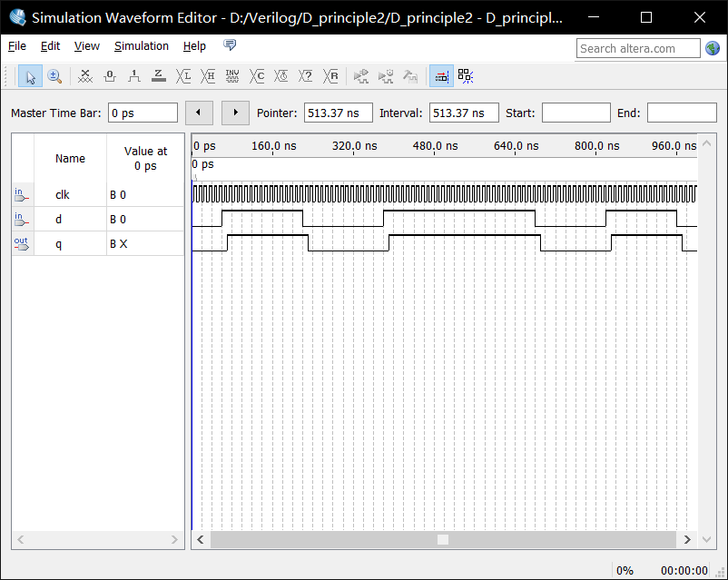The height and width of the screenshot is (580, 728).
Task: Open the Count Value (XC) tool
Action: pos(257,76)
